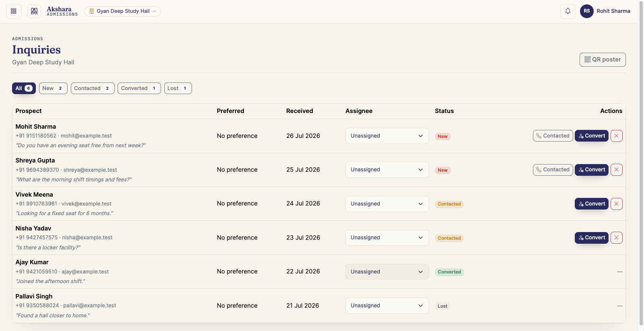Open assignee dropdown for Pallavi Singh
The height and width of the screenshot is (331, 644).
click(387, 306)
